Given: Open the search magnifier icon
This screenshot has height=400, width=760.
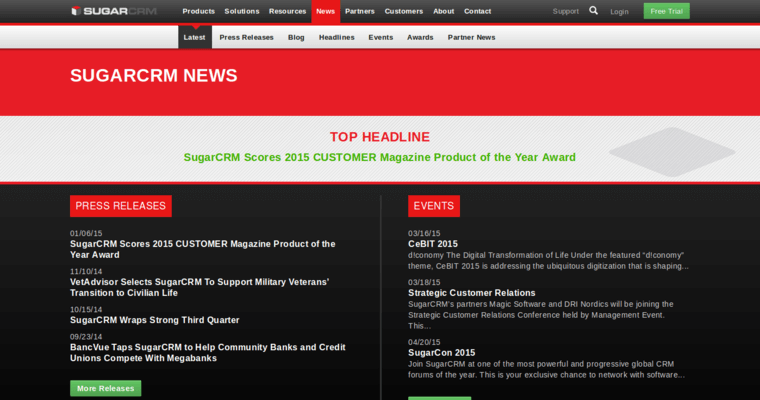Looking at the screenshot, I should (593, 11).
